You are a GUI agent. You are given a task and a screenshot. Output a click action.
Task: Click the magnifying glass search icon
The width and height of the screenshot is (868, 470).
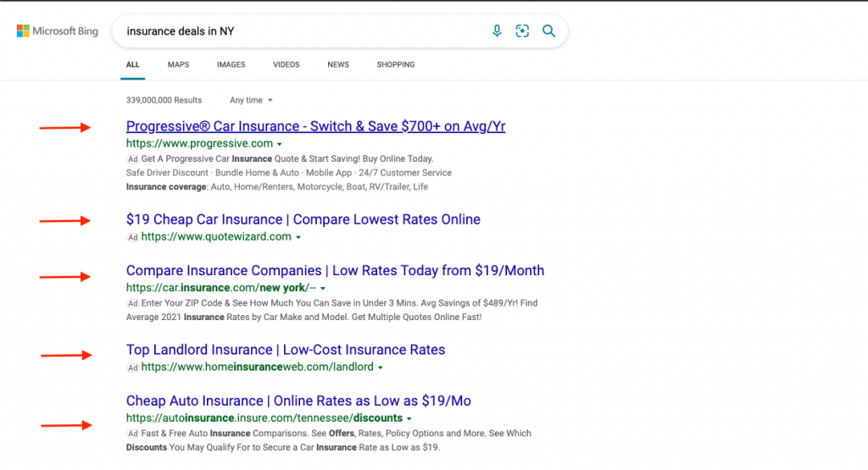(x=548, y=31)
